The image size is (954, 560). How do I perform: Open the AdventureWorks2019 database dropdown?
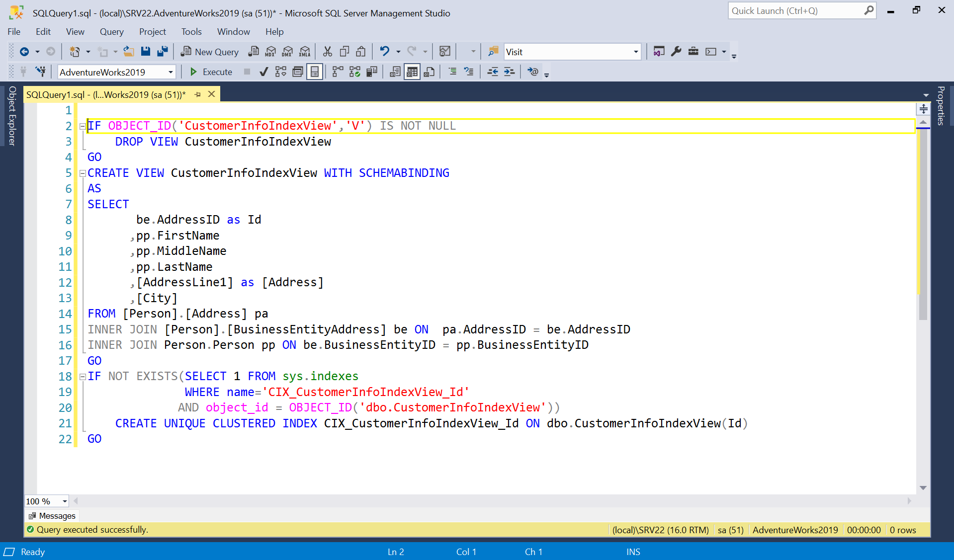[x=171, y=72]
